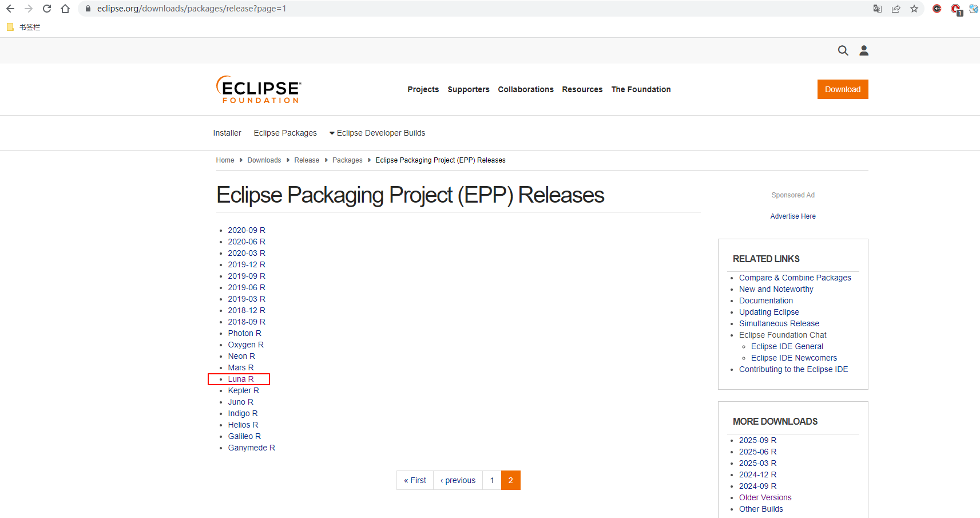
Task: Select the Installer tab
Action: point(227,133)
